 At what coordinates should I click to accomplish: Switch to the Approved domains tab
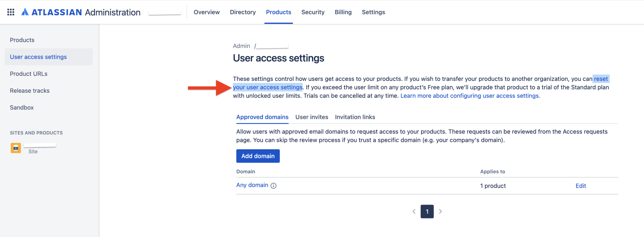pyautogui.click(x=262, y=117)
